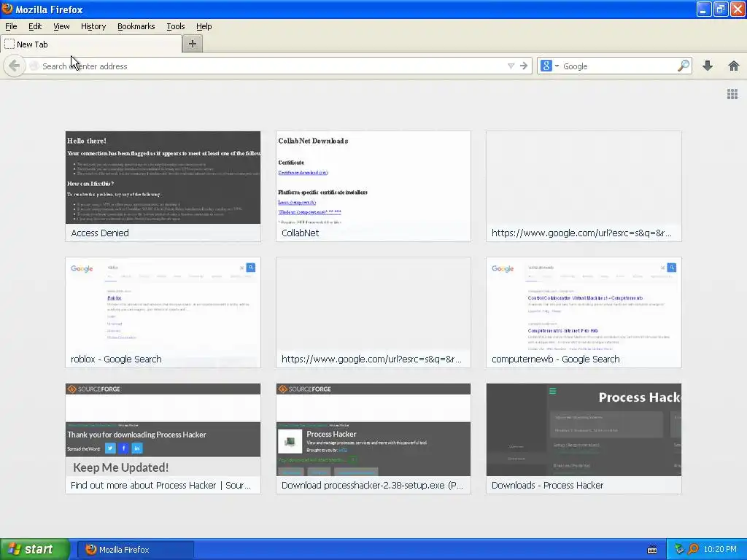
Task: Open the History menu
Action: click(x=93, y=26)
